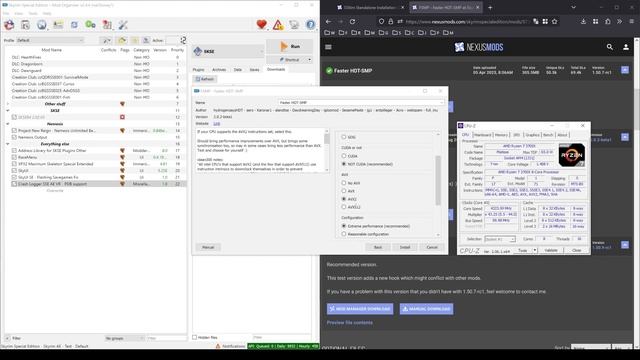Image resolution: width=640 pixels, height=360 pixels.
Task: Collapse the Nemesis separator
Action: click(7, 124)
